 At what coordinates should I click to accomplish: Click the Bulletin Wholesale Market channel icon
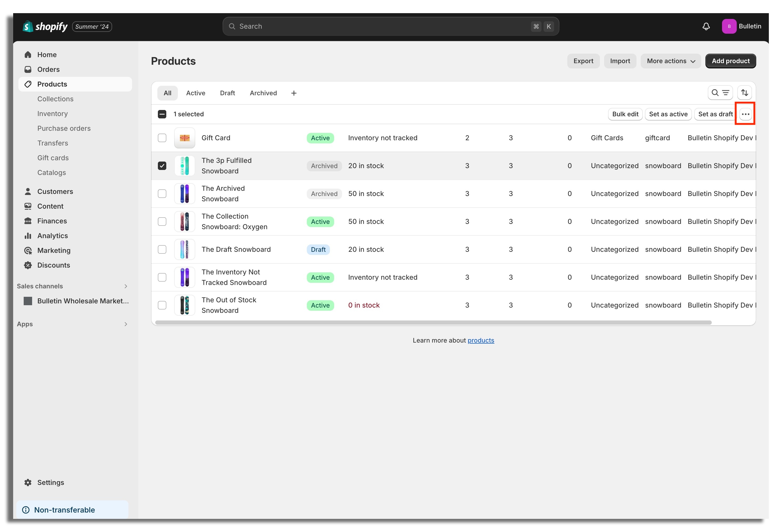[28, 301]
